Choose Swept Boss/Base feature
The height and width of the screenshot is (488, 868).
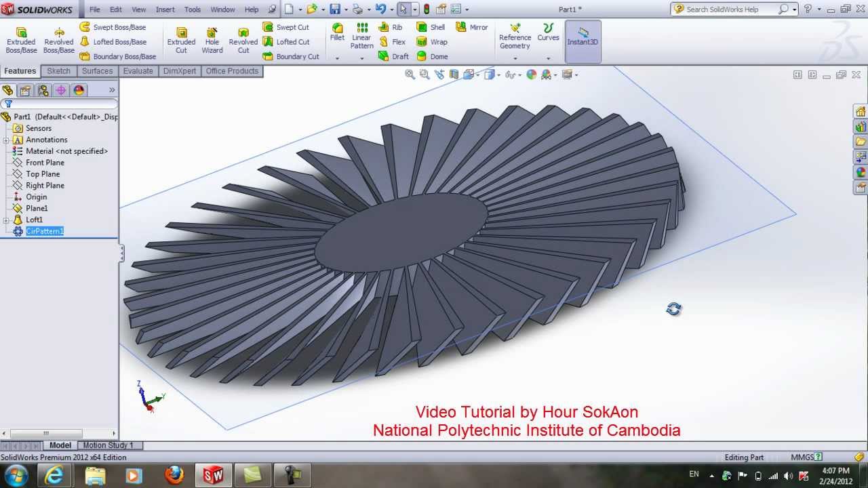click(113, 27)
